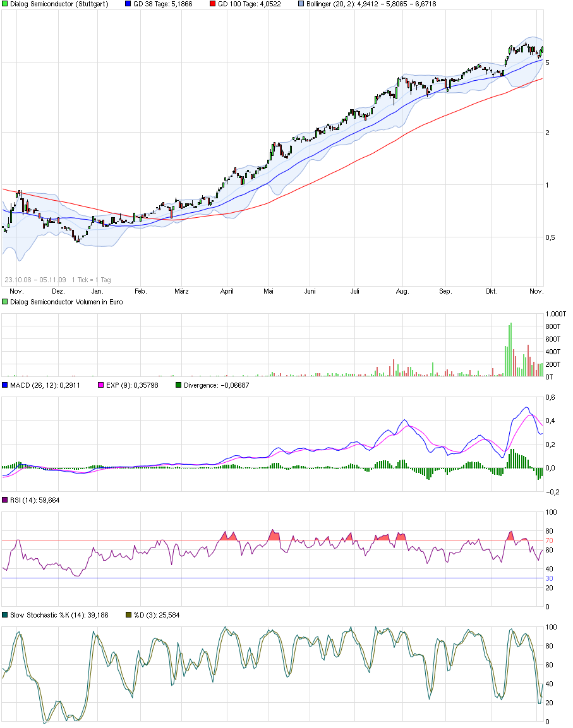The height and width of the screenshot is (728, 573).
Task: Click the April label on the time axis
Action: coord(227,291)
